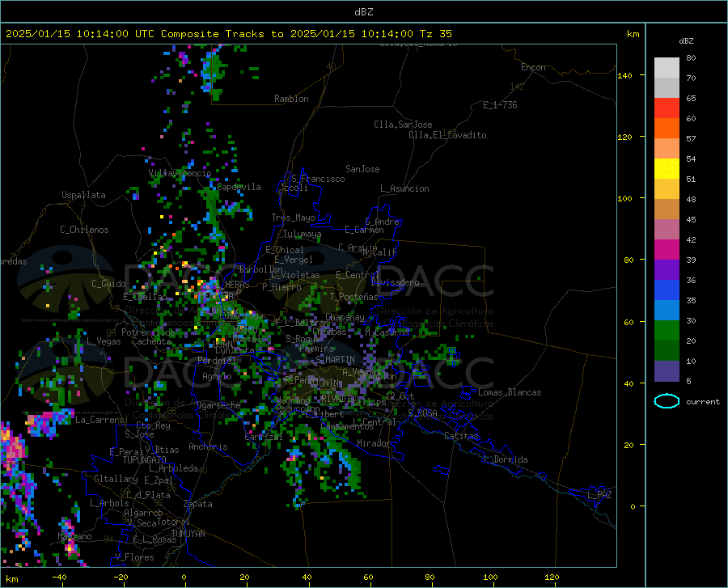
Task: Click the red 65 dBZ legend swatch
Action: click(x=667, y=108)
